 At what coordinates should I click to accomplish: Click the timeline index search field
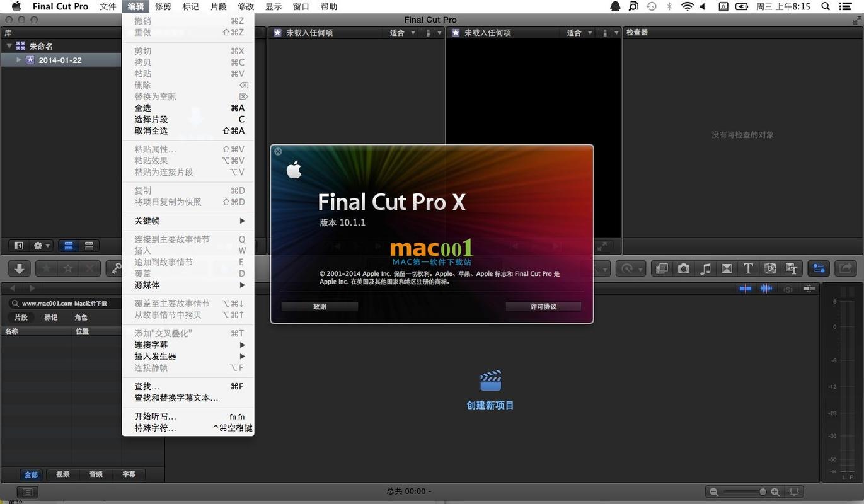(x=64, y=303)
